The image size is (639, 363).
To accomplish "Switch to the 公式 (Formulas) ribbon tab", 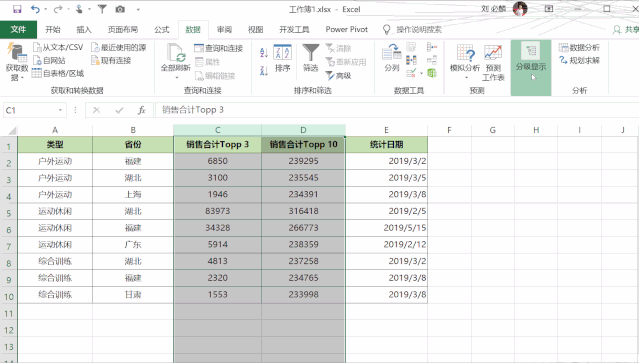I will [x=162, y=29].
